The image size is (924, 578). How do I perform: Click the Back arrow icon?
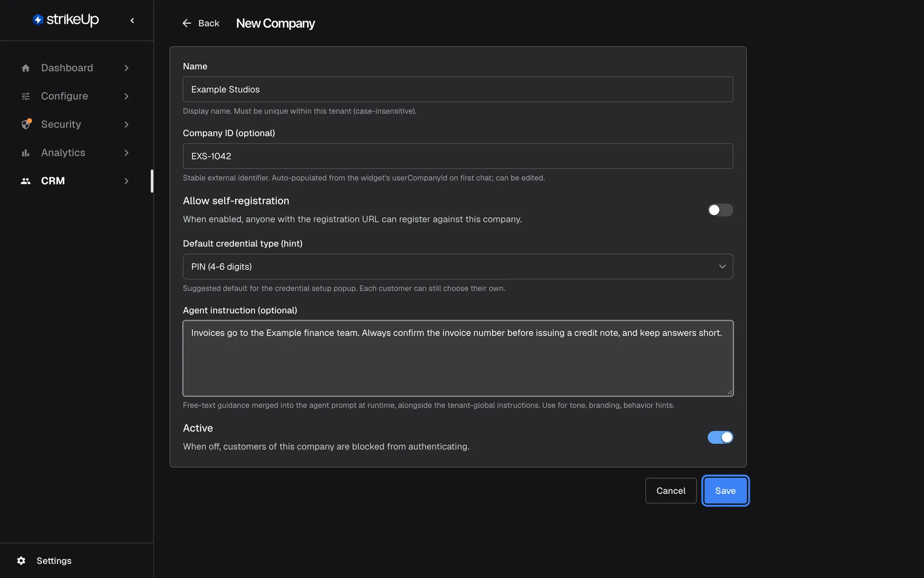pos(187,23)
